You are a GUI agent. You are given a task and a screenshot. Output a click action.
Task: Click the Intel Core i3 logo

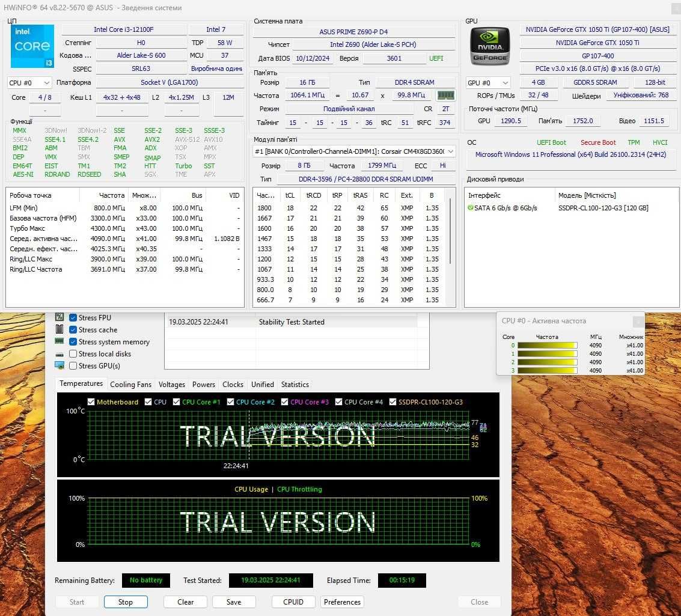(32, 46)
